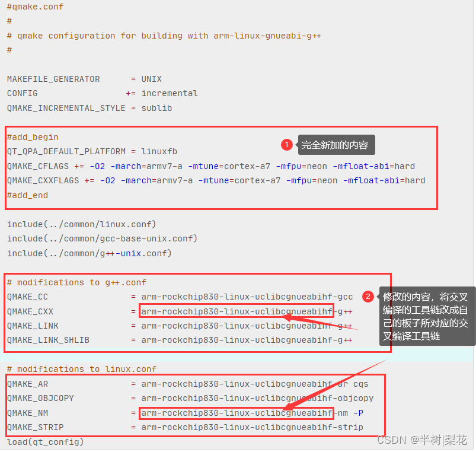Image resolution: width=476 pixels, height=452 pixels.
Task: Click the include(../common/gcc-base-unix.conf) line
Action: [x=103, y=239]
